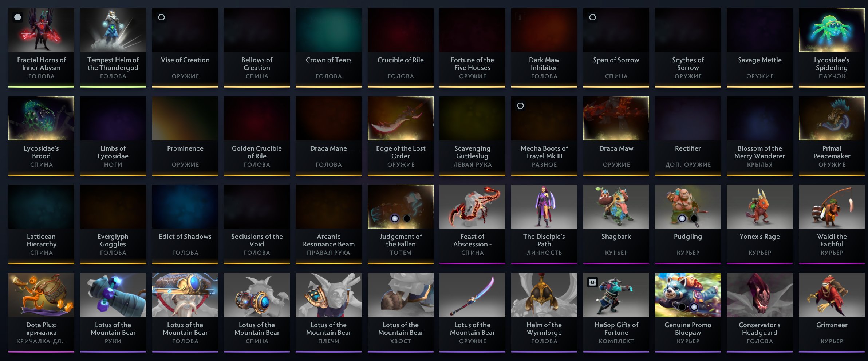Select the Lycosidae's Spiderling item
The height and width of the screenshot is (361, 868).
pos(832,48)
